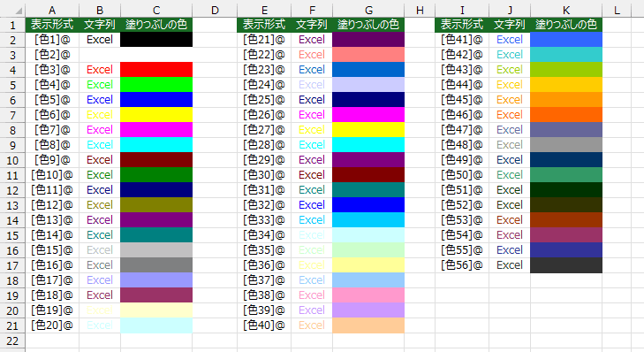Click the [色20]@ cell

click(52, 325)
